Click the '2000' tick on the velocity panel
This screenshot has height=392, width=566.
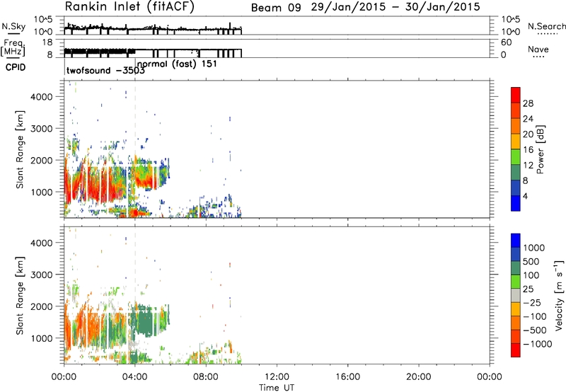click(42, 306)
